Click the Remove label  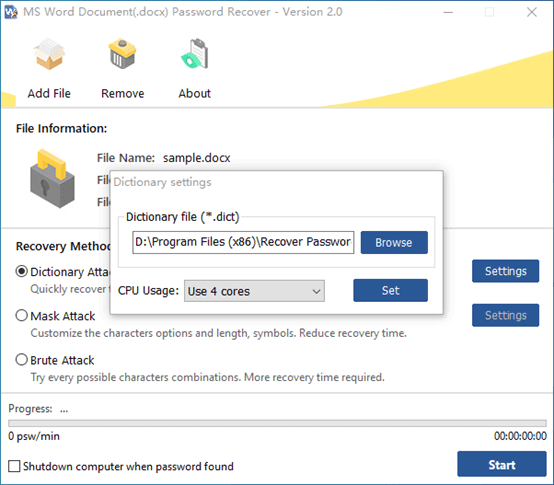tap(123, 94)
